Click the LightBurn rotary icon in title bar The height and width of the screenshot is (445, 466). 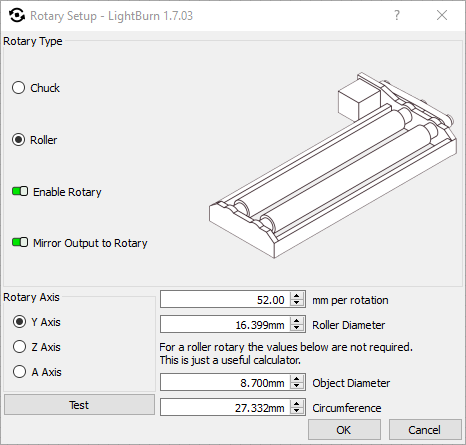[x=17, y=16]
